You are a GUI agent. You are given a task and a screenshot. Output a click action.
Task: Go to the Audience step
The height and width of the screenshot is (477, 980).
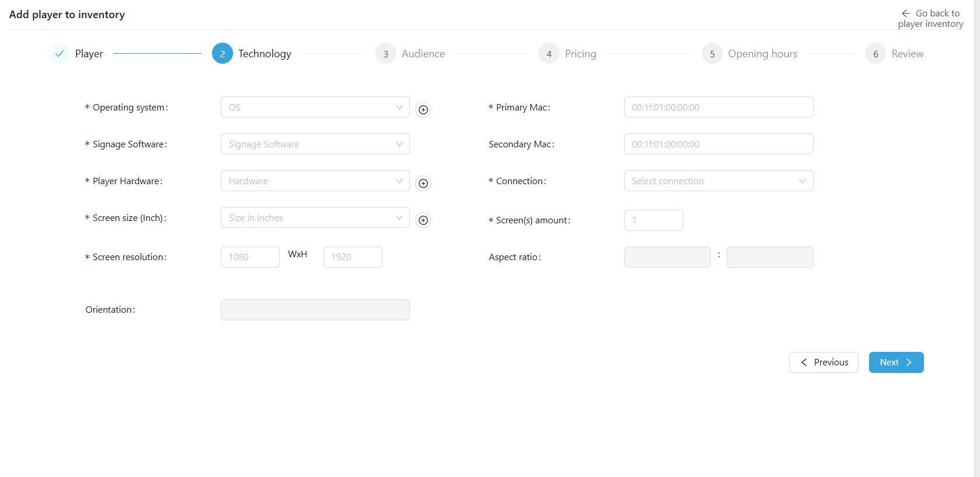click(x=422, y=54)
